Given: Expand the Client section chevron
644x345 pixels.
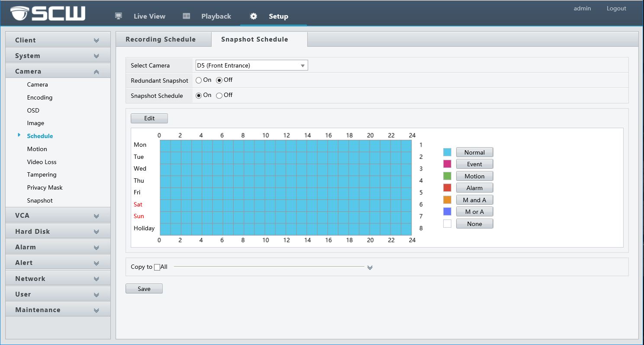Looking at the screenshot, I should coord(96,40).
